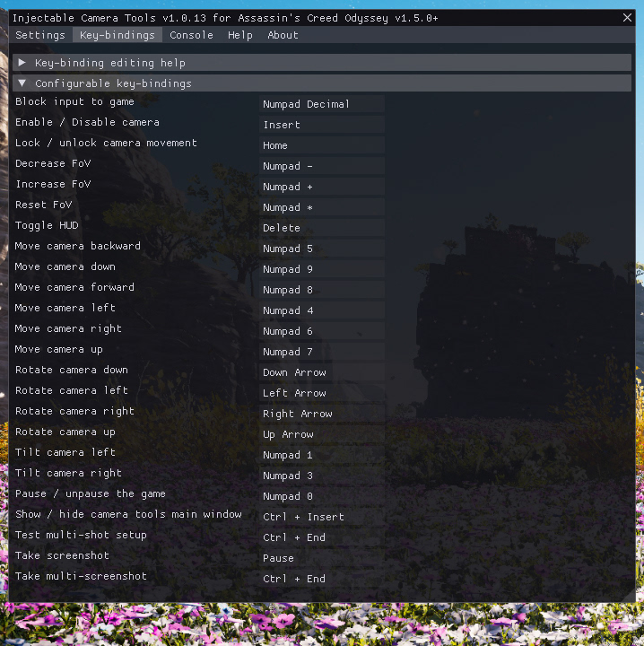Edit the Block input to game binding field
The width and height of the screenshot is (644, 646).
[322, 104]
